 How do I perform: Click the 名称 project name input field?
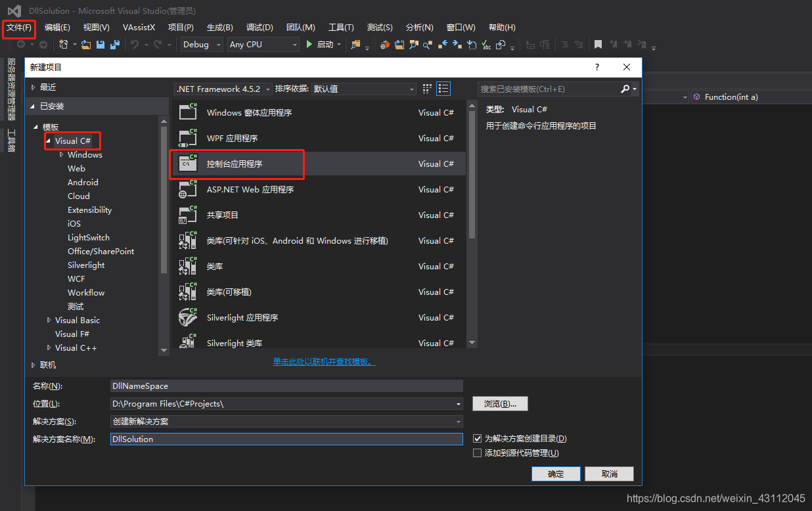click(x=286, y=386)
